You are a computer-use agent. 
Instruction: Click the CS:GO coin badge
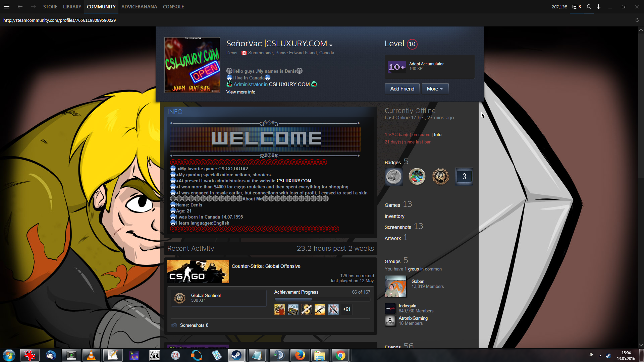[440, 176]
